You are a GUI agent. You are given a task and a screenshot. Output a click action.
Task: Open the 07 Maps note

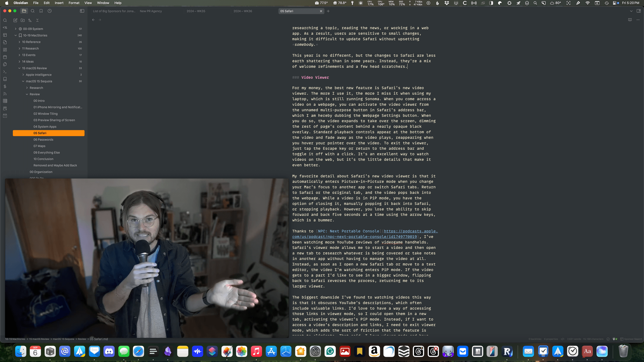coord(49,146)
